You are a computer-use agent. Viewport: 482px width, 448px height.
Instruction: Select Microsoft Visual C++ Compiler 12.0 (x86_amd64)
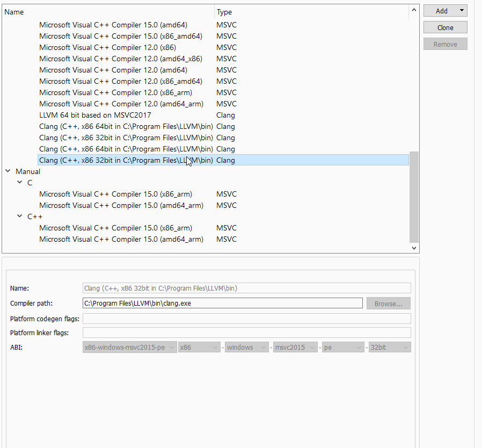(121, 81)
